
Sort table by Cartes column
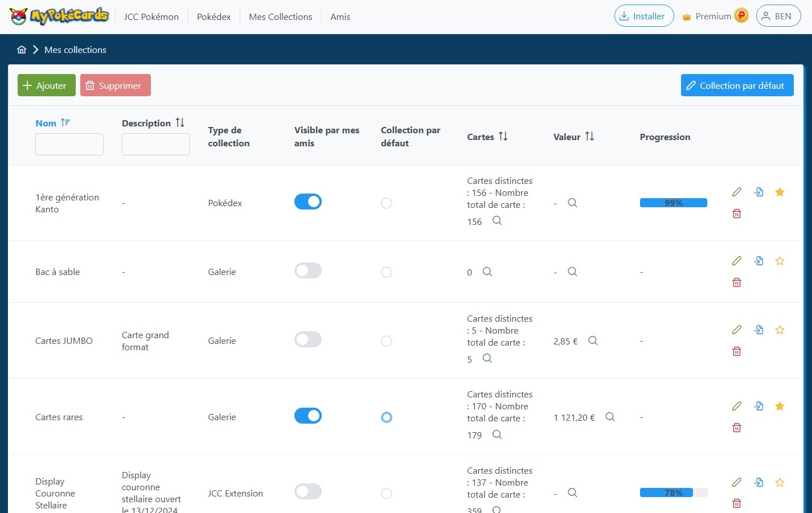click(x=503, y=136)
